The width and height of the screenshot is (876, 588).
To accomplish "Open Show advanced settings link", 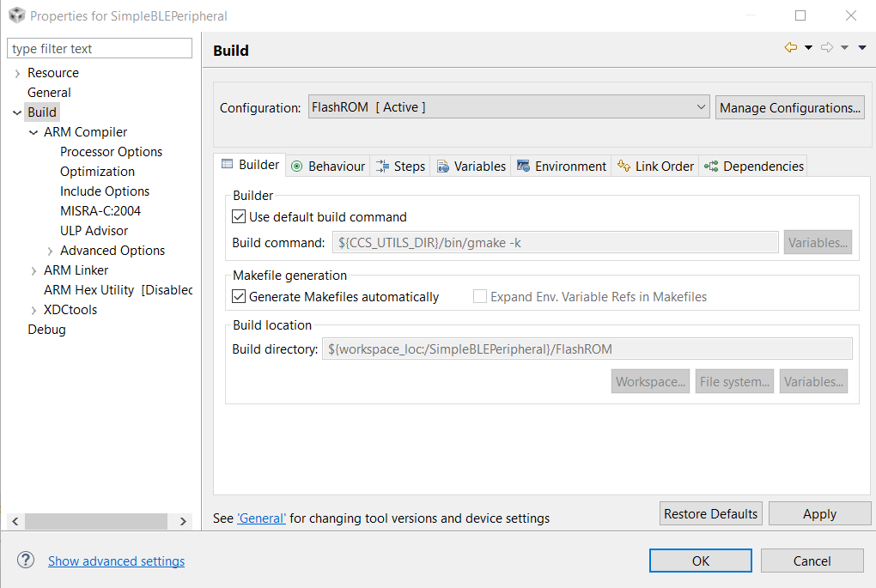I will click(116, 561).
